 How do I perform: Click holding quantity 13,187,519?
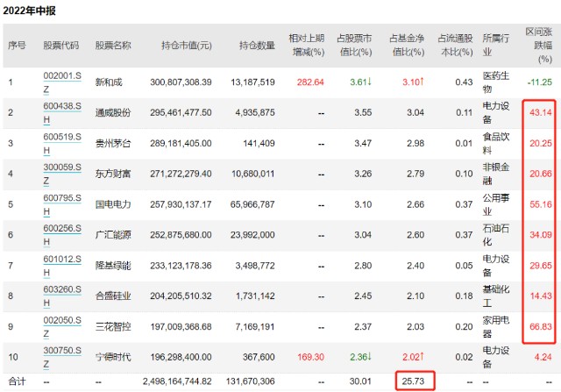252,82
